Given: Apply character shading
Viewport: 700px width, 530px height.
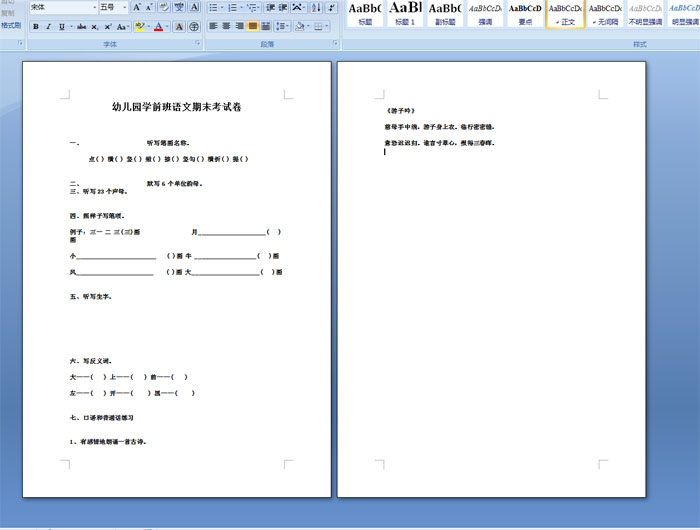Looking at the screenshot, I should [x=179, y=27].
